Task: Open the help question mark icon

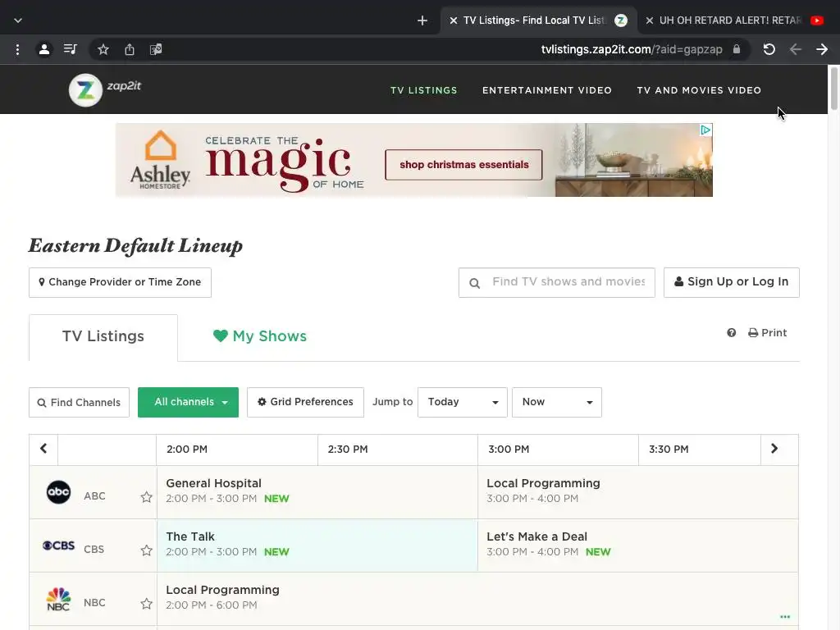Action: pyautogui.click(x=731, y=333)
